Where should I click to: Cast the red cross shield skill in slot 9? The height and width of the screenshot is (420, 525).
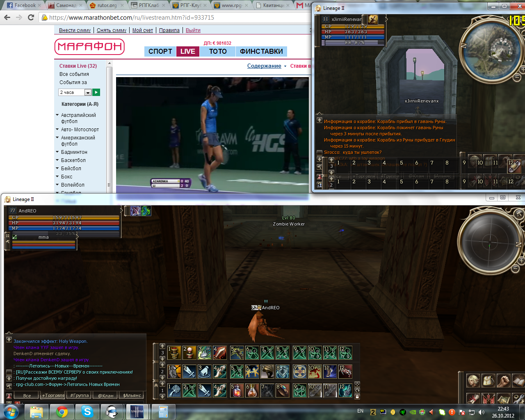coord(300,372)
